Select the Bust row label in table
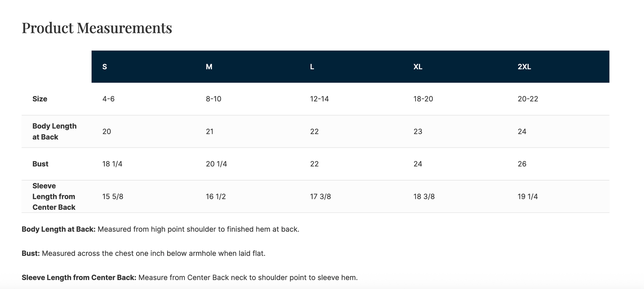Image resolution: width=644 pixels, height=289 pixels. point(40,164)
